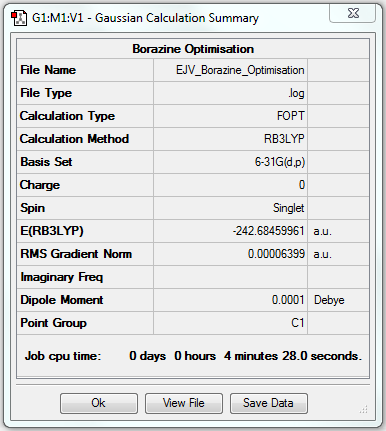Select the 6-31G(d,p) basis set value

coord(280,162)
